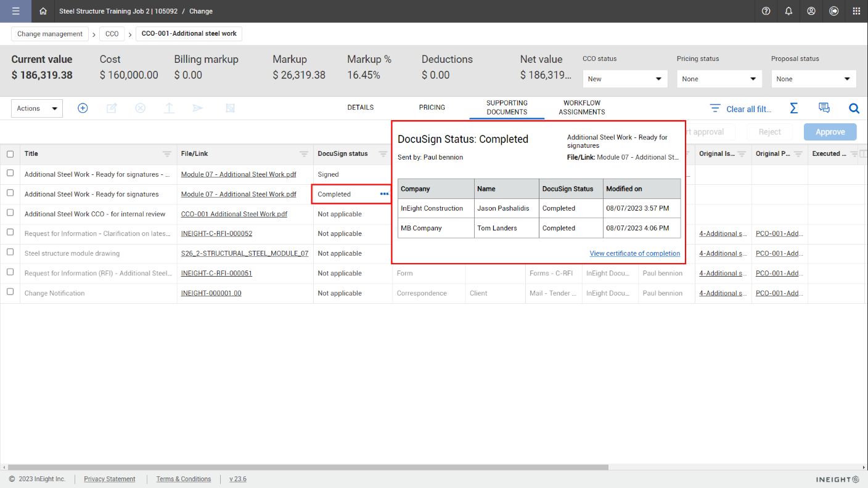Image resolution: width=868 pixels, height=488 pixels.
Task: Open the summation sigma icon
Action: 793,108
